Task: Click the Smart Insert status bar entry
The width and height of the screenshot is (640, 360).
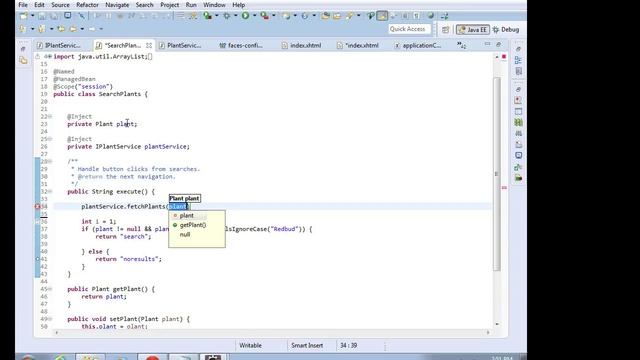Action: 307,345
